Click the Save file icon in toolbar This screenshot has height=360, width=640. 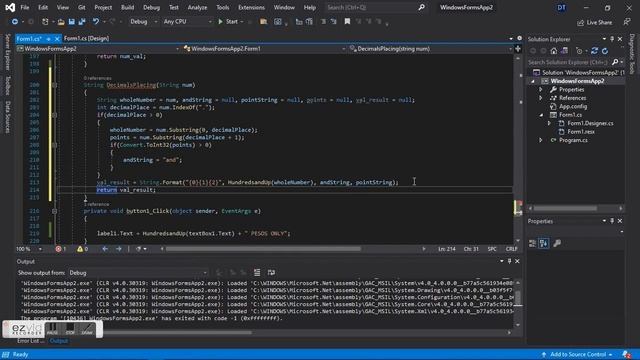[x=71, y=22]
